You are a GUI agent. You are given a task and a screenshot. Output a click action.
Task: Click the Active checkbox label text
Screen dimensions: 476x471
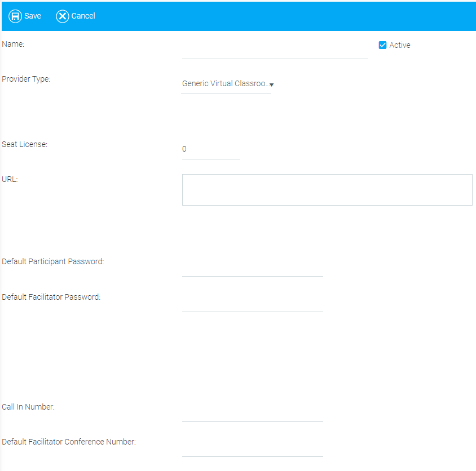(x=400, y=45)
